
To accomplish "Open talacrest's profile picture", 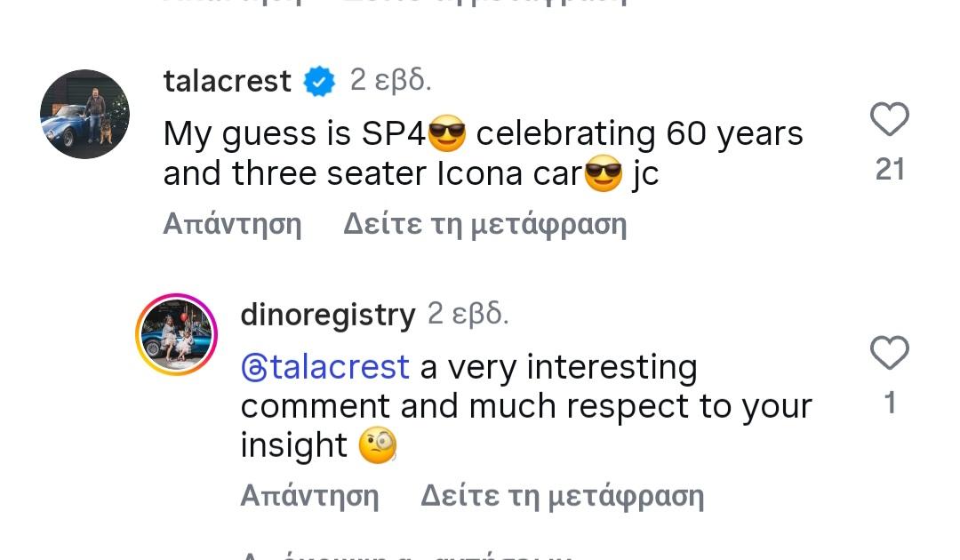I will (x=85, y=114).
